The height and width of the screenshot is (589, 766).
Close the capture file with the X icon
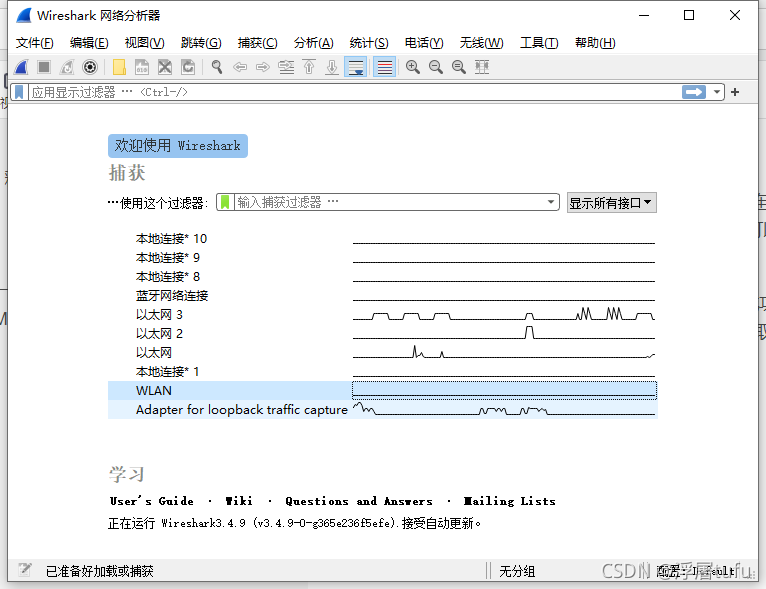[x=165, y=67]
